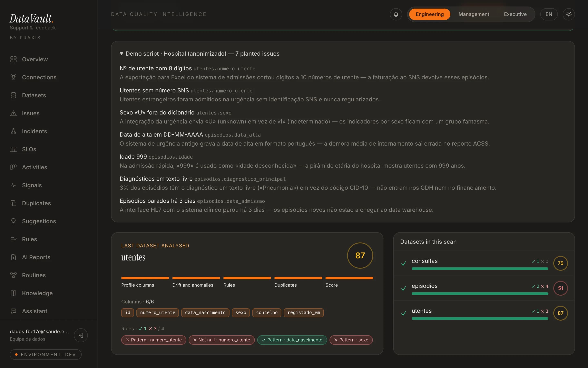Click the Overview grid icon in sidebar
This screenshot has height=368, width=588.
click(13, 59)
